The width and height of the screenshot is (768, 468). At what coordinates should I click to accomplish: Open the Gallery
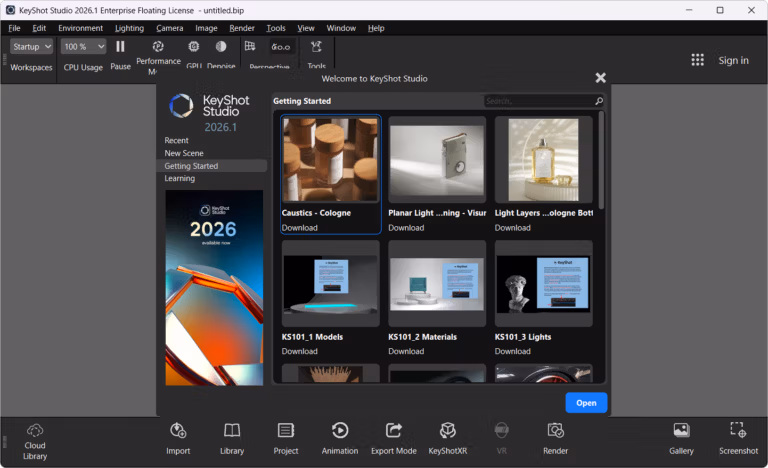click(x=681, y=439)
